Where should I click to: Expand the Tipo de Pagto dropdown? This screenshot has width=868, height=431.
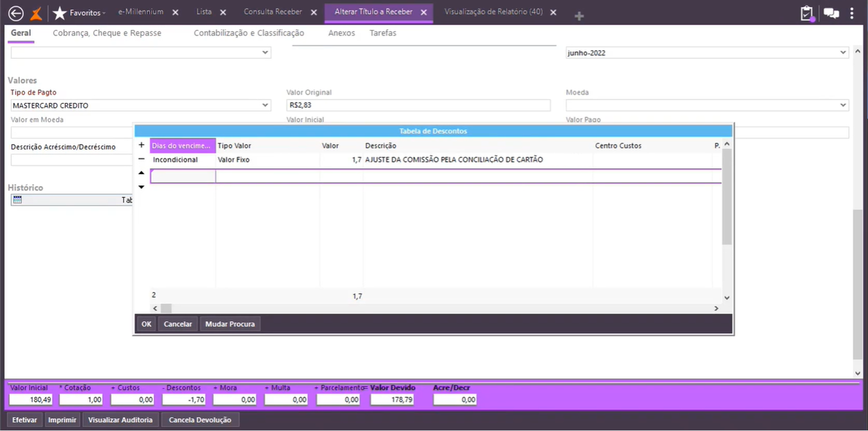point(265,105)
